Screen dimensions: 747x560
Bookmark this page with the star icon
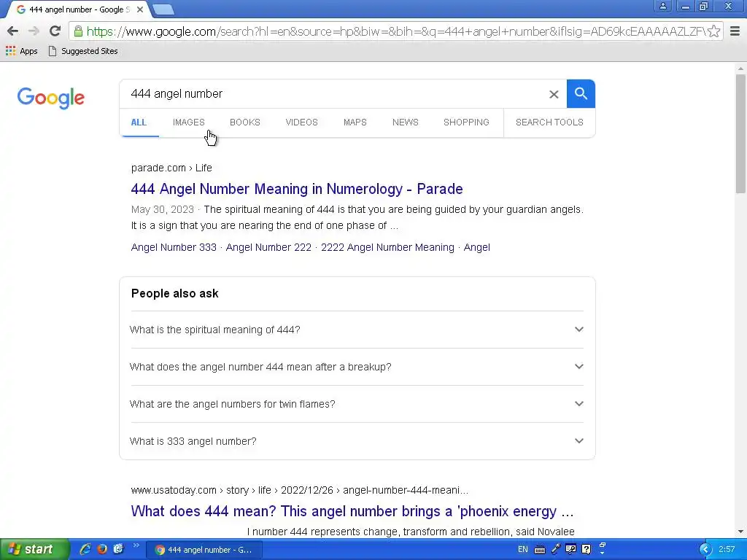713,31
